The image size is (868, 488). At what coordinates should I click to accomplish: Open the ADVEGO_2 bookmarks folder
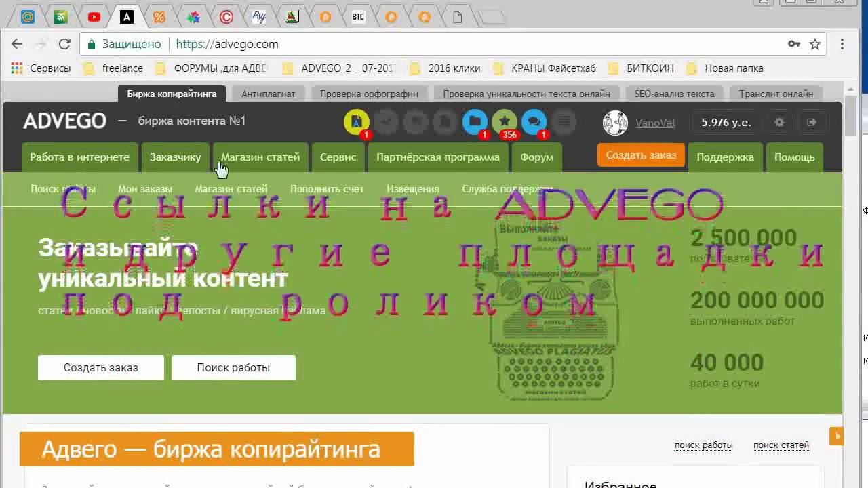pyautogui.click(x=339, y=68)
